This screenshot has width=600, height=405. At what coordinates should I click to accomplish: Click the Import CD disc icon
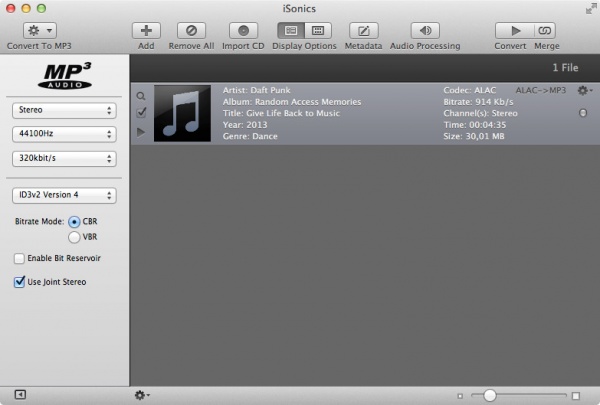tap(243, 31)
